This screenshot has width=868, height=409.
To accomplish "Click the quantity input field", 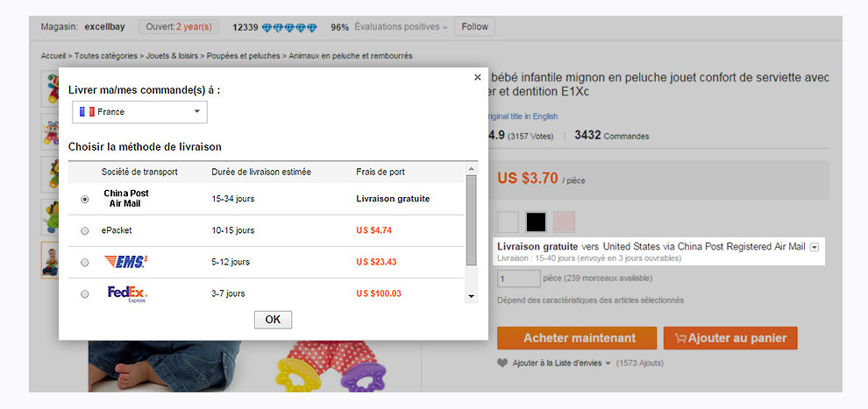I will (x=518, y=278).
